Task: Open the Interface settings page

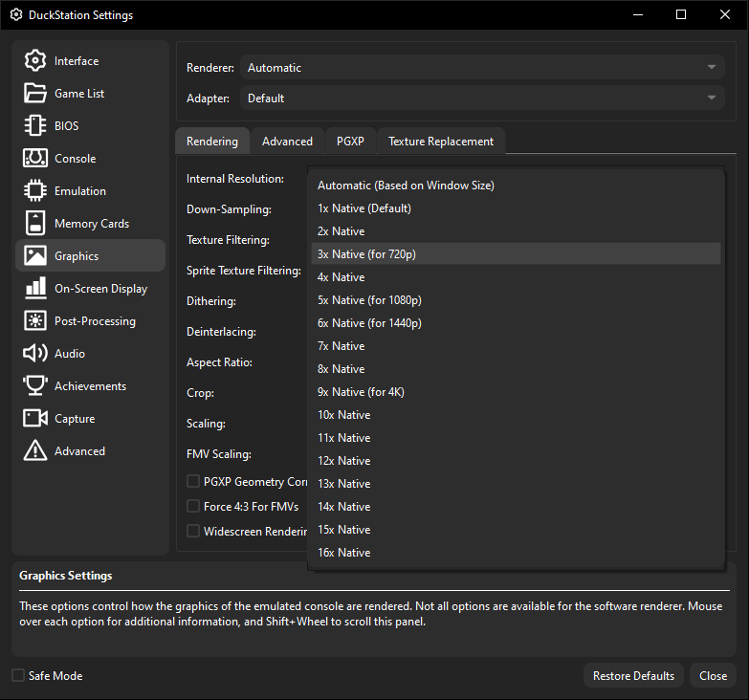Action: [x=90, y=60]
